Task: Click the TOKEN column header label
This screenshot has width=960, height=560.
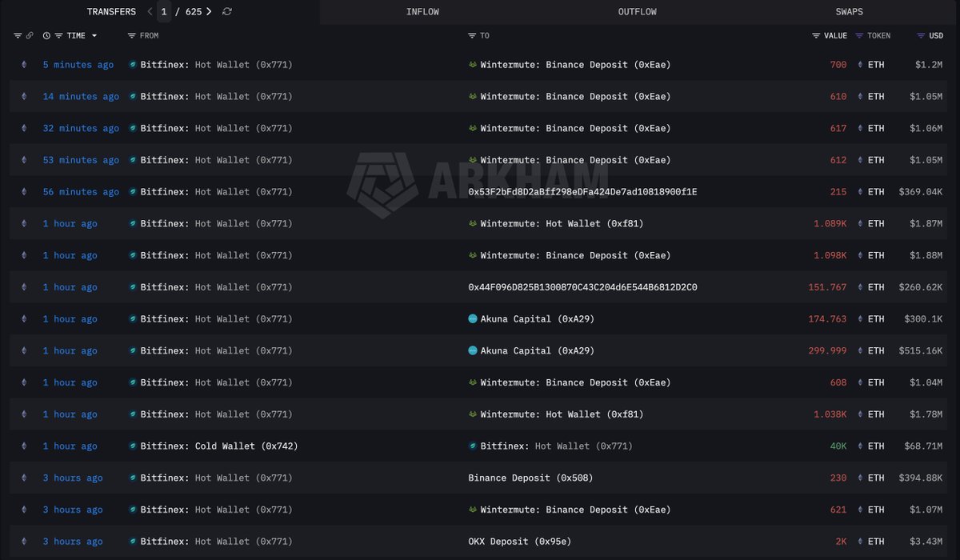Action: pos(878,36)
